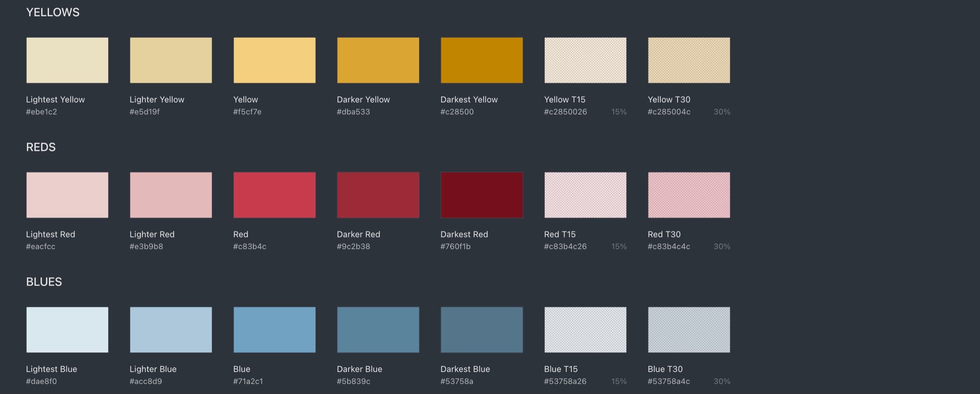This screenshot has width=980, height=394.
Task: Click the Red T15 transparent swatch
Action: pyautogui.click(x=585, y=195)
